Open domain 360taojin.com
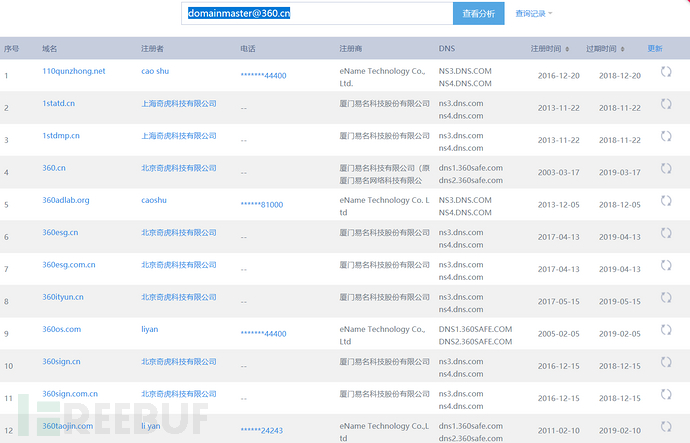This screenshot has width=690, height=443. pyautogui.click(x=67, y=426)
